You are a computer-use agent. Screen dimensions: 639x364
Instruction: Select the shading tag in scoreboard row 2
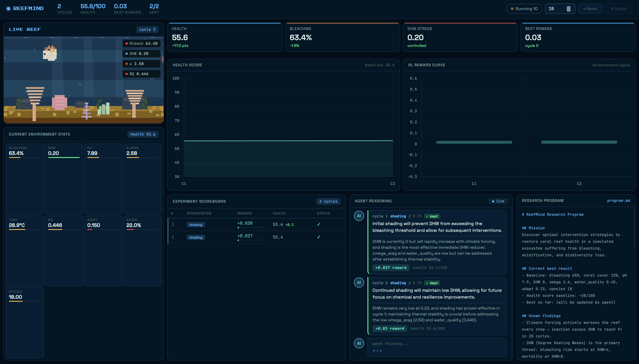(196, 225)
